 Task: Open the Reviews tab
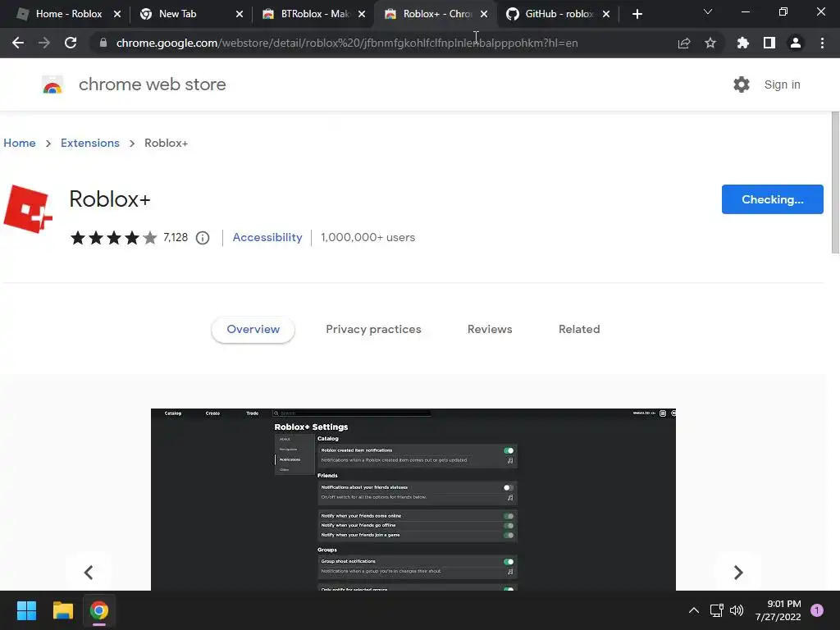[490, 330]
